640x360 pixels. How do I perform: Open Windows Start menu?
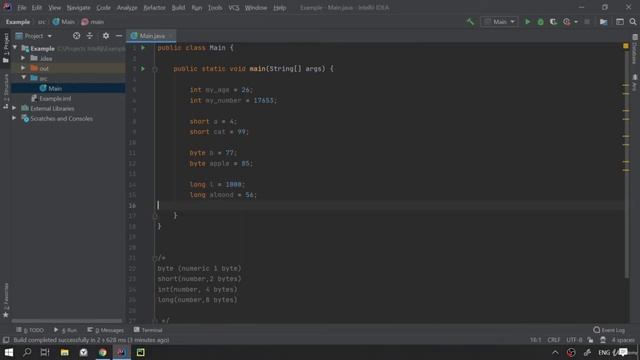(x=9, y=352)
